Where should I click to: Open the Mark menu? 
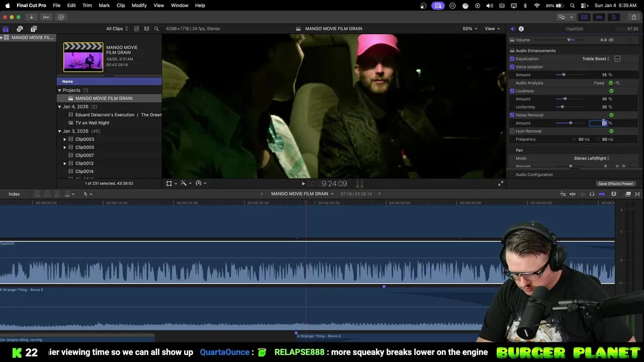(104, 6)
